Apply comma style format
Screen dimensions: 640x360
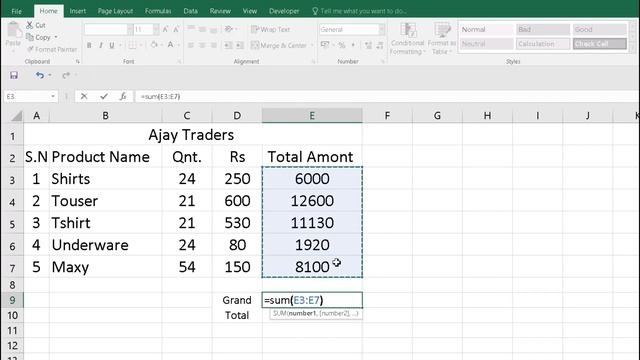353,45
